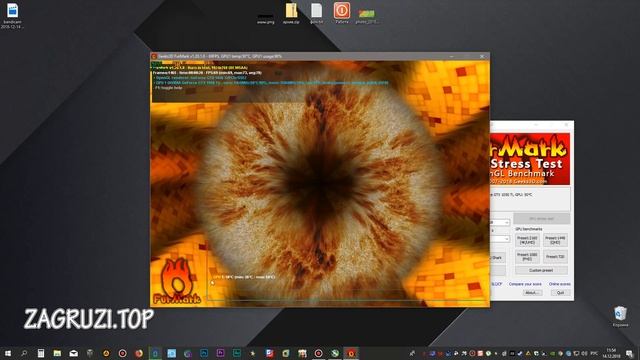Click the GPU temperature graph readout
The width and height of the screenshot is (640, 360).
(x=244, y=277)
